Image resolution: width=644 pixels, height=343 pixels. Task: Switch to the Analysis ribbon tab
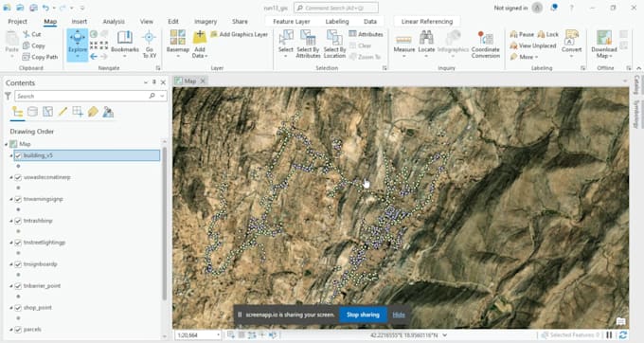point(114,22)
